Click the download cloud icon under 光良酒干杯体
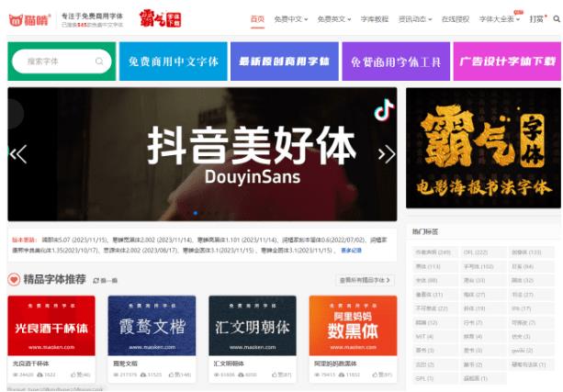This screenshot has height=392, width=563. click(x=40, y=375)
